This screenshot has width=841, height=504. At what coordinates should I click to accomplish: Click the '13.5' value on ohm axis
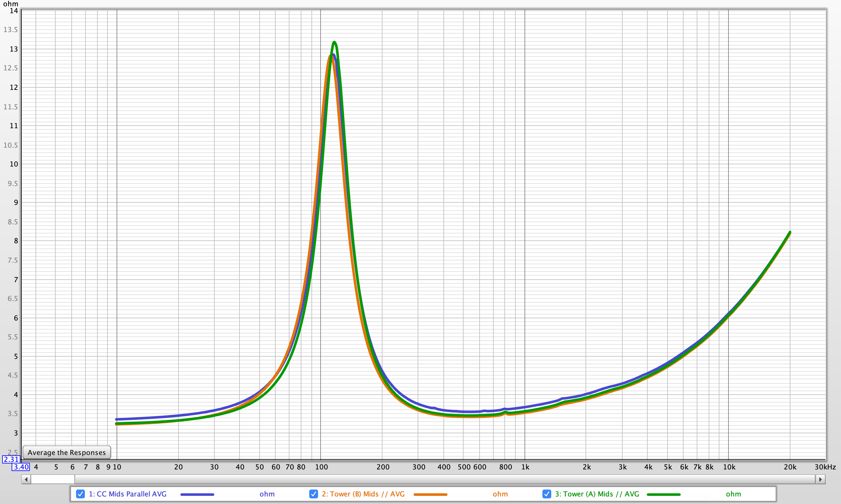(11, 30)
